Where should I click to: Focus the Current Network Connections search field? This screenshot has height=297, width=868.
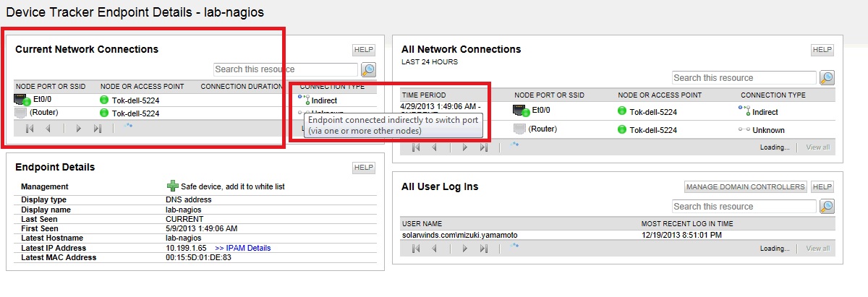coord(286,69)
